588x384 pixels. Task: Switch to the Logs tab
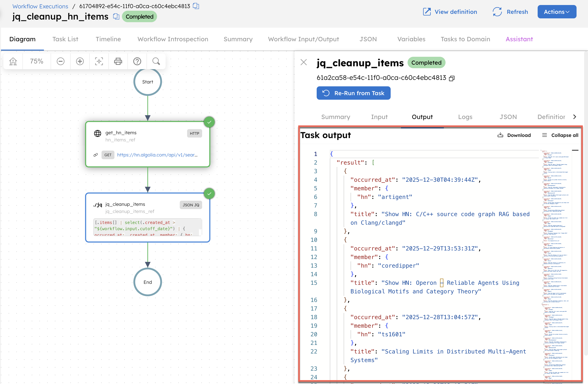point(465,117)
